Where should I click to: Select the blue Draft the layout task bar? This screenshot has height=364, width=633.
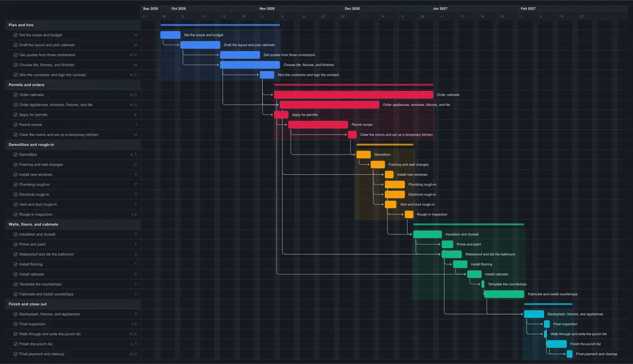click(x=200, y=45)
